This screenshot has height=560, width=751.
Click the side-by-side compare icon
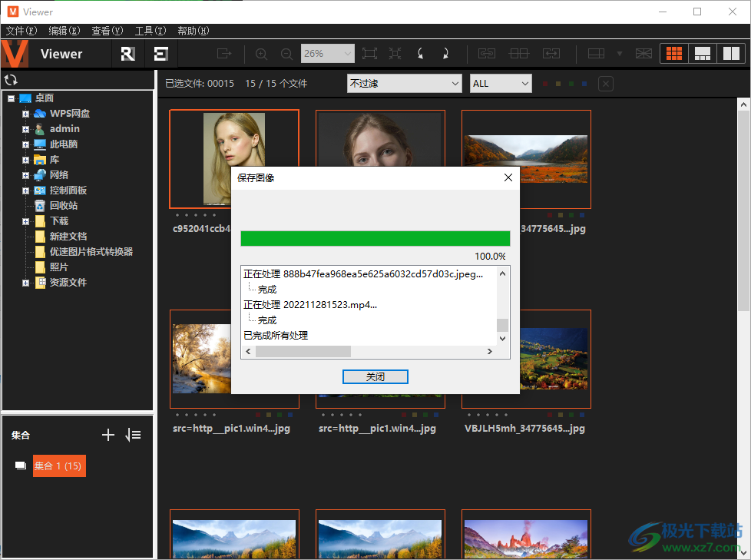[x=518, y=54]
